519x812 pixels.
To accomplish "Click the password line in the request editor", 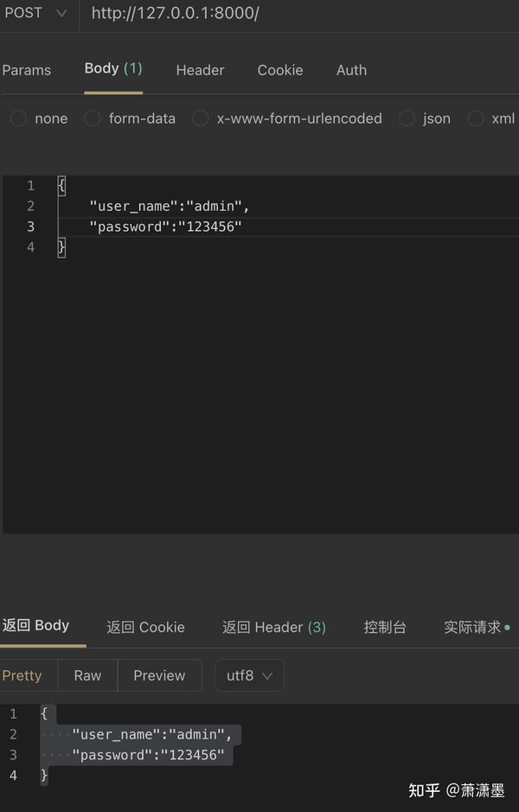I will coord(165,227).
